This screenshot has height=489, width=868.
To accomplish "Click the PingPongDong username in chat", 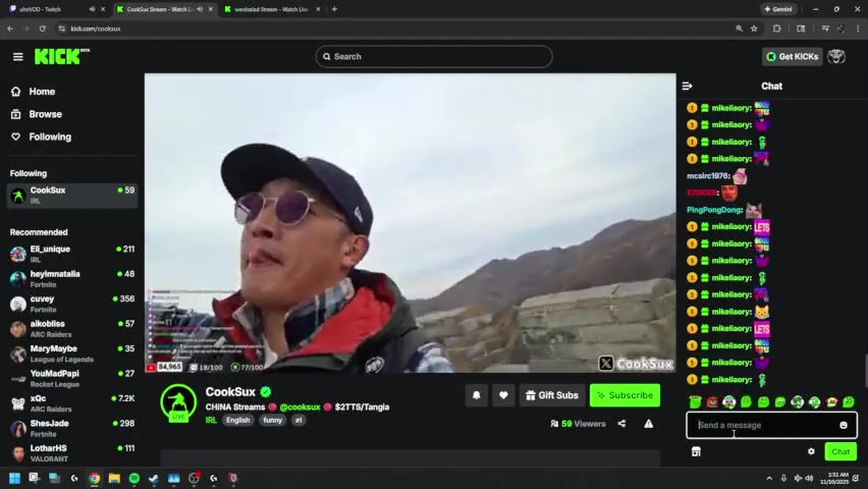I will coord(714,210).
